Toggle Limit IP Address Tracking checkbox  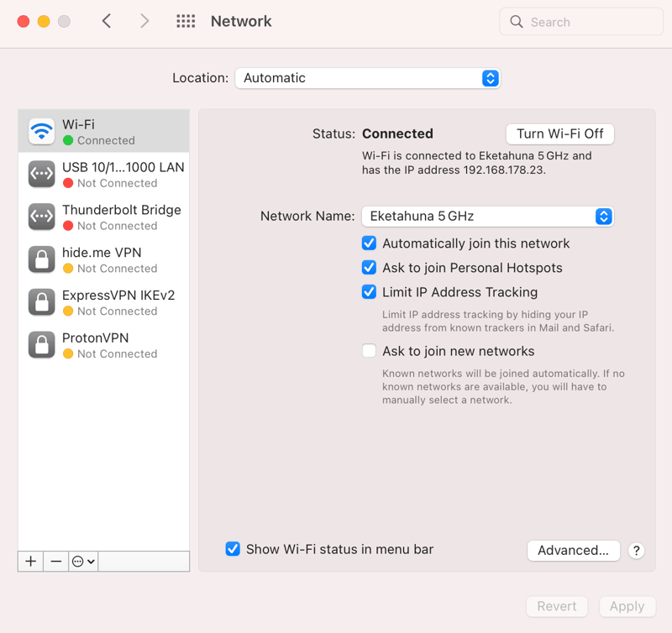369,292
